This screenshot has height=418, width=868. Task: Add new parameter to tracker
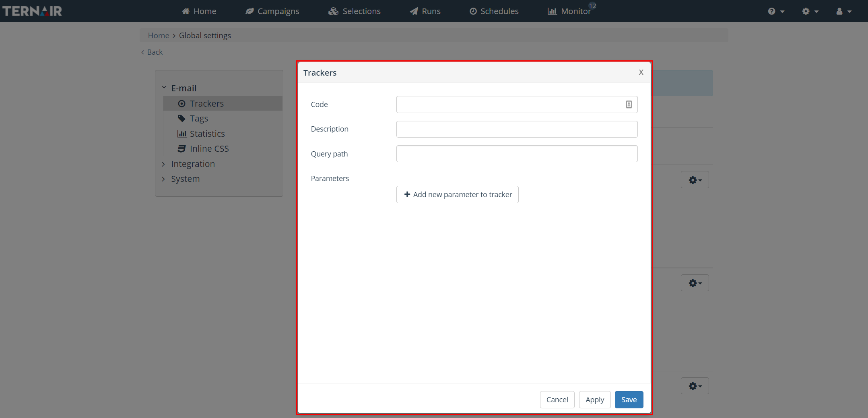[458, 195]
